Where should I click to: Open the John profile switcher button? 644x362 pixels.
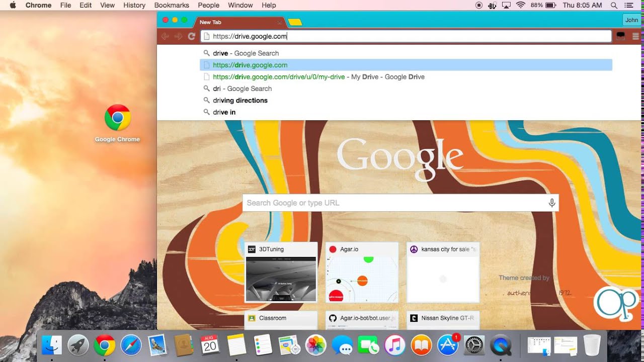pyautogui.click(x=631, y=20)
